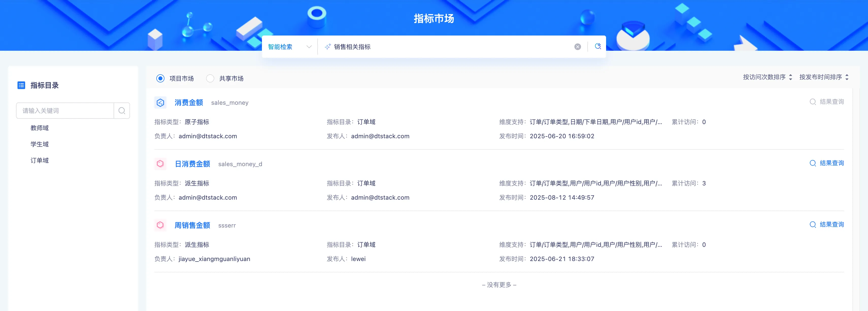Select 订单域 in the indicator catalog
Image resolution: width=868 pixels, height=311 pixels.
pyautogui.click(x=39, y=160)
